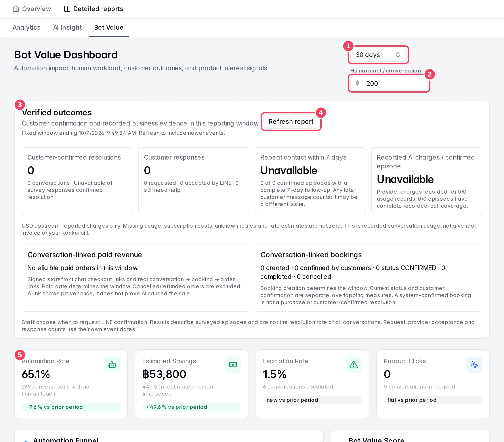
Task: Click the Conversation-linked bookings heading
Action: pos(311,255)
